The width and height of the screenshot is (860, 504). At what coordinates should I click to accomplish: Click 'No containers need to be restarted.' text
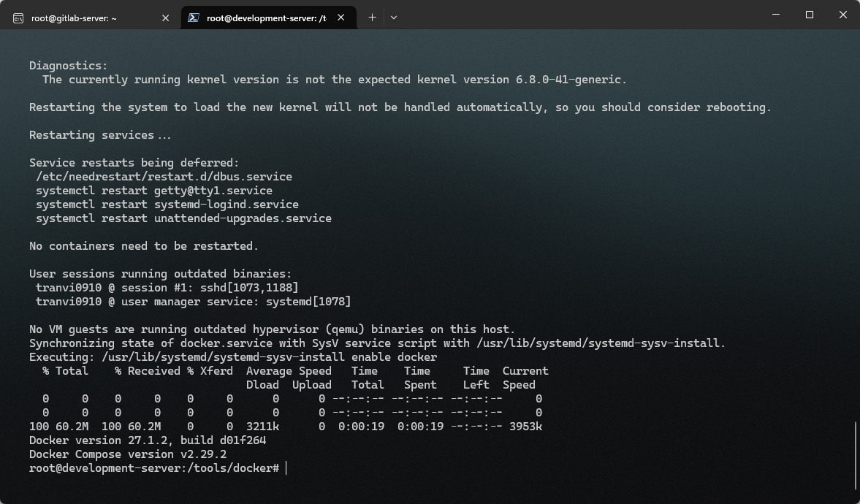click(x=143, y=246)
